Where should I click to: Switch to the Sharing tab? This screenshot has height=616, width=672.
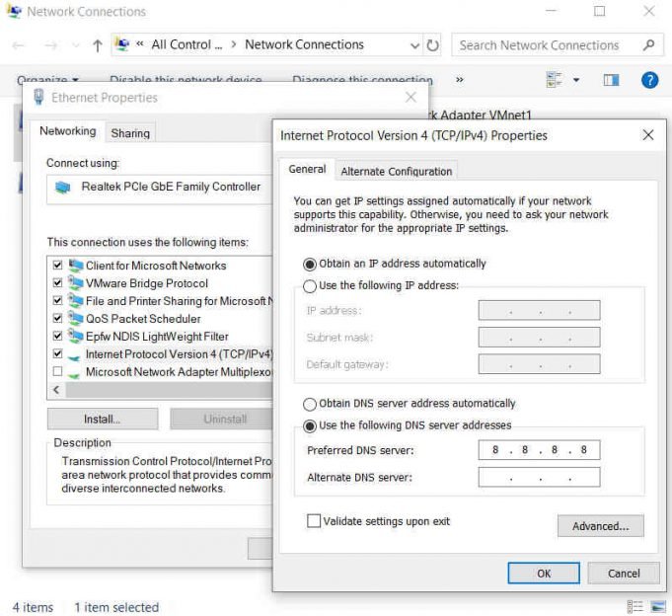point(130,133)
